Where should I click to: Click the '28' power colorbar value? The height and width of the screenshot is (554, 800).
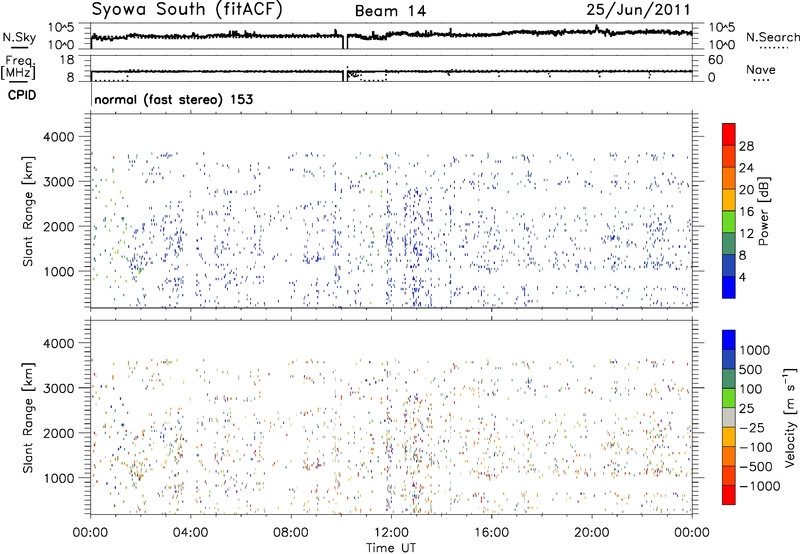click(746, 146)
